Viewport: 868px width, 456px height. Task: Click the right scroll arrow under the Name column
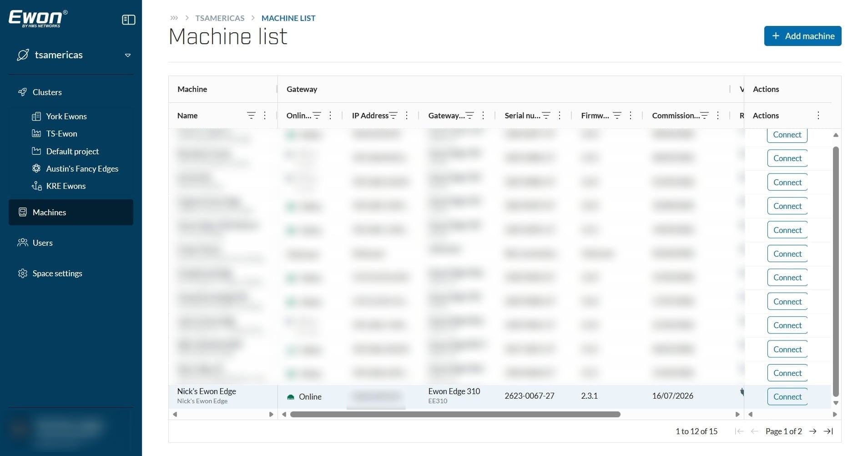[271, 414]
